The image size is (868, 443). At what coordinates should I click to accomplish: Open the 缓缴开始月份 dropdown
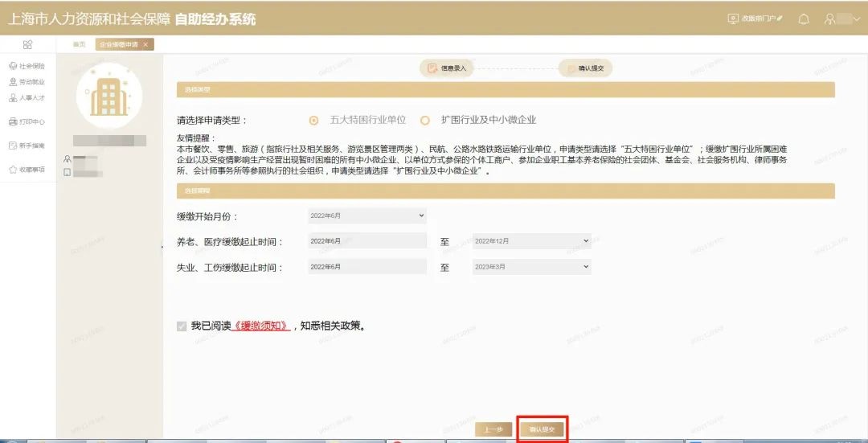[366, 215]
